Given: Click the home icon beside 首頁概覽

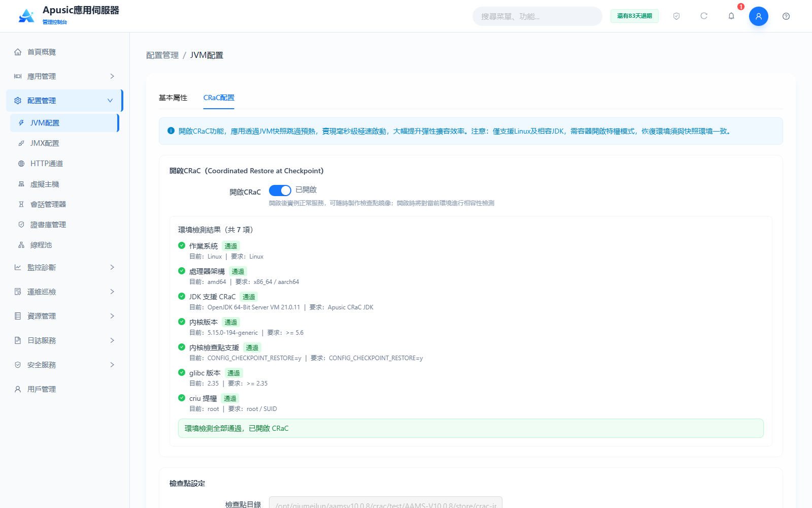Looking at the screenshot, I should pyautogui.click(x=18, y=52).
